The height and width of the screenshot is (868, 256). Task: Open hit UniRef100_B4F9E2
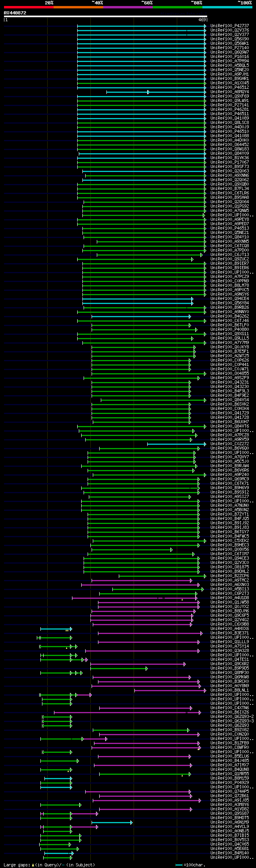point(230,395)
